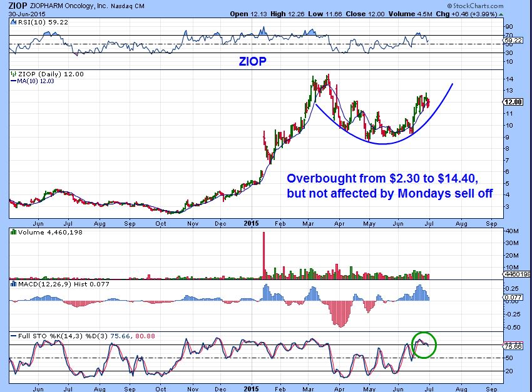Click the boxed 0.077 MACD axis marker
This screenshot has height=392, width=532.
tap(513, 297)
